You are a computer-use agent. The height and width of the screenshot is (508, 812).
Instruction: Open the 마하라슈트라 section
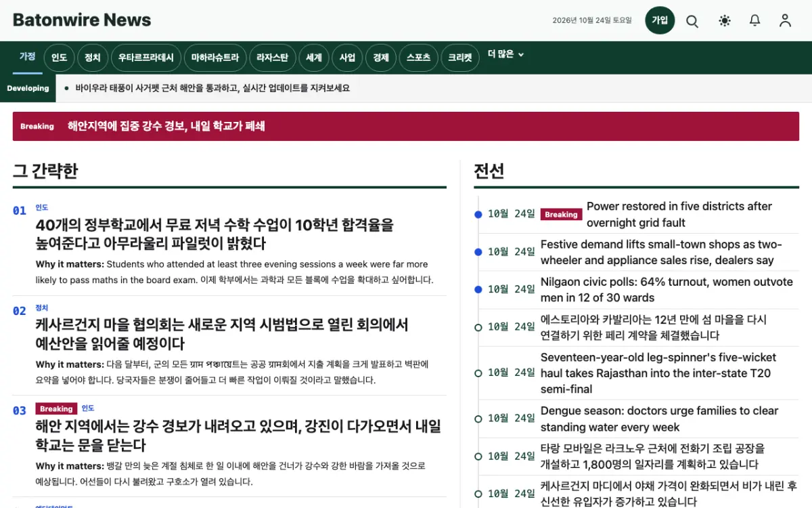(215, 58)
